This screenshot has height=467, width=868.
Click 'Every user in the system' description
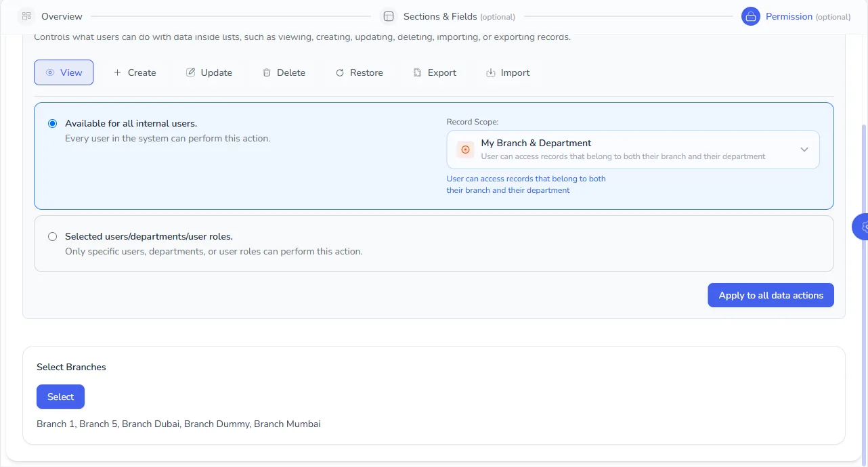(x=167, y=139)
